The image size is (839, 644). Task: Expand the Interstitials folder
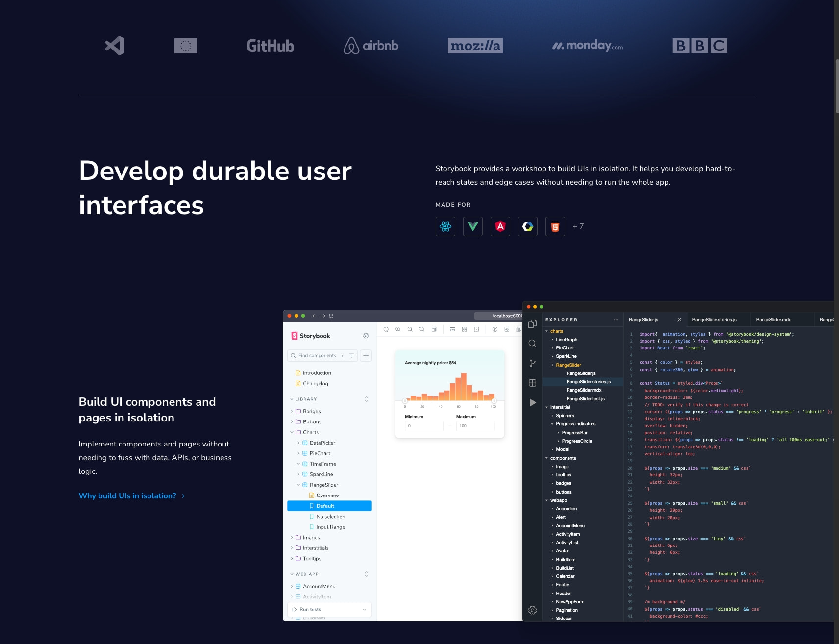[x=309, y=548]
